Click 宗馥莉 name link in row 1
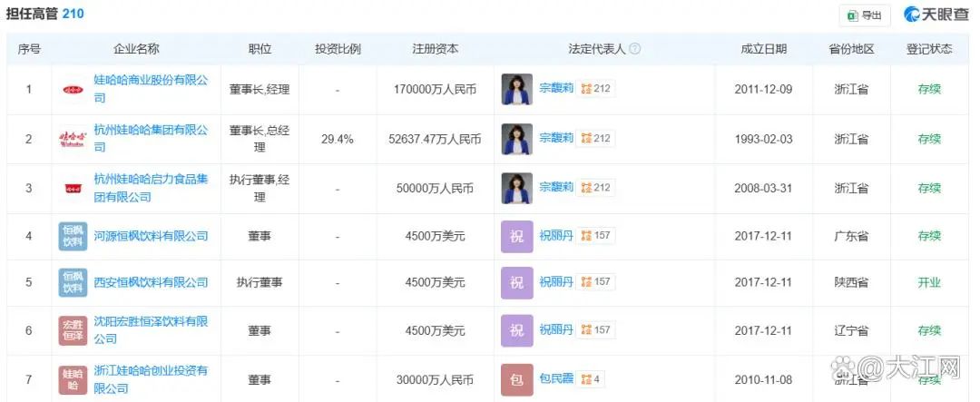Screen dimensions: 980x402 click(555, 89)
